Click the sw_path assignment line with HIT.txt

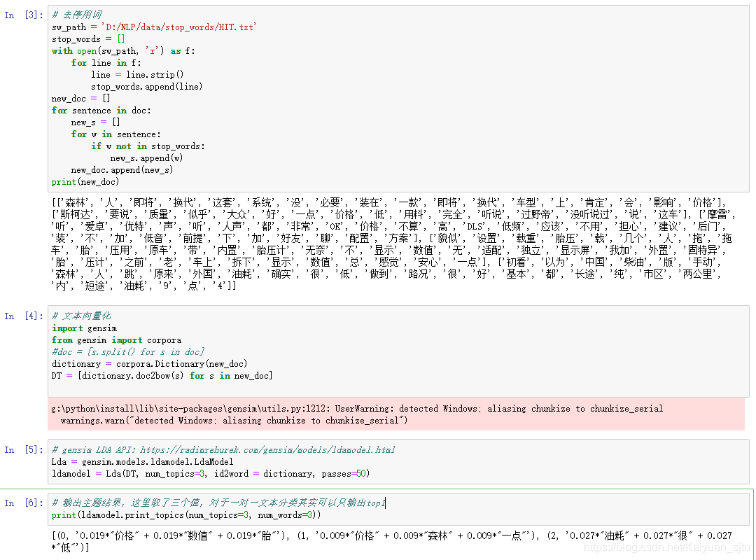coord(154,27)
